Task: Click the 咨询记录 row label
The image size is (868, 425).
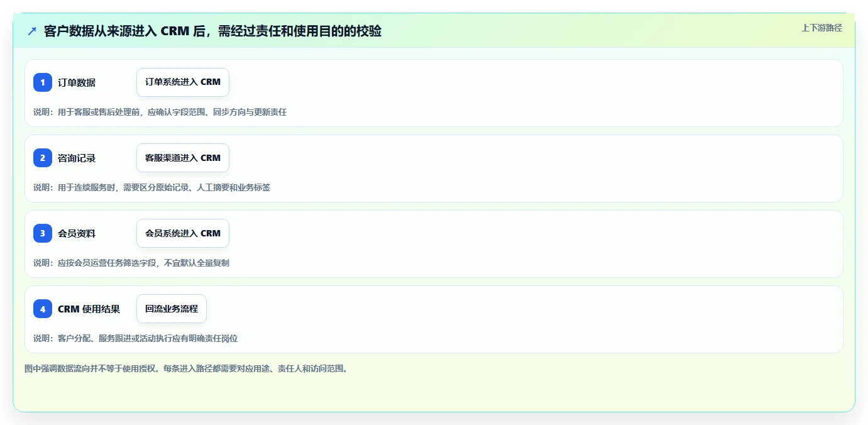Action: (77, 158)
